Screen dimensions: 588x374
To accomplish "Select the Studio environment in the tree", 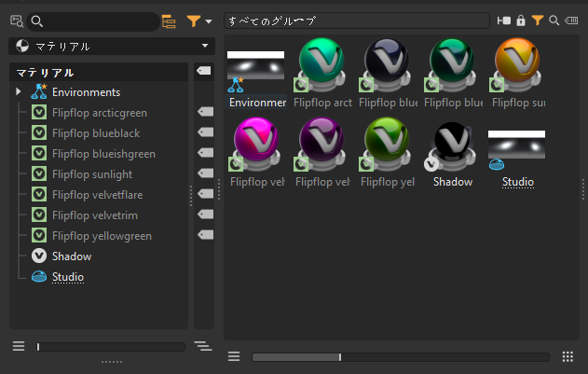I will point(68,277).
